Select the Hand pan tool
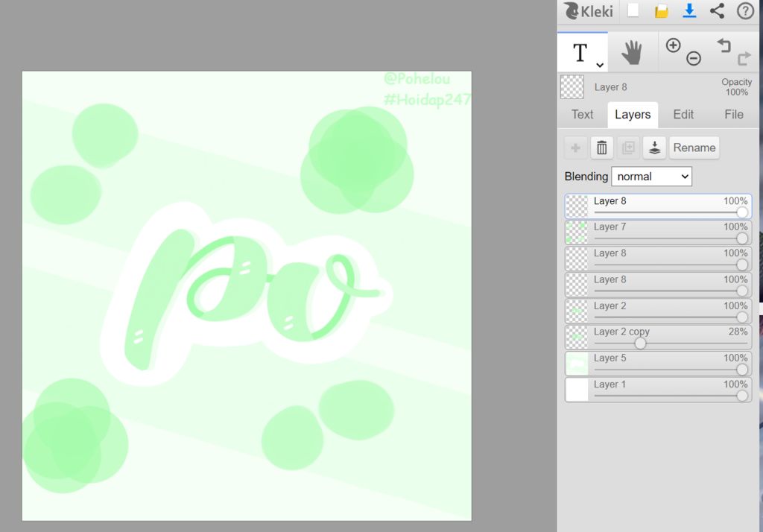Viewport: 763px width, 532px height. click(x=632, y=53)
